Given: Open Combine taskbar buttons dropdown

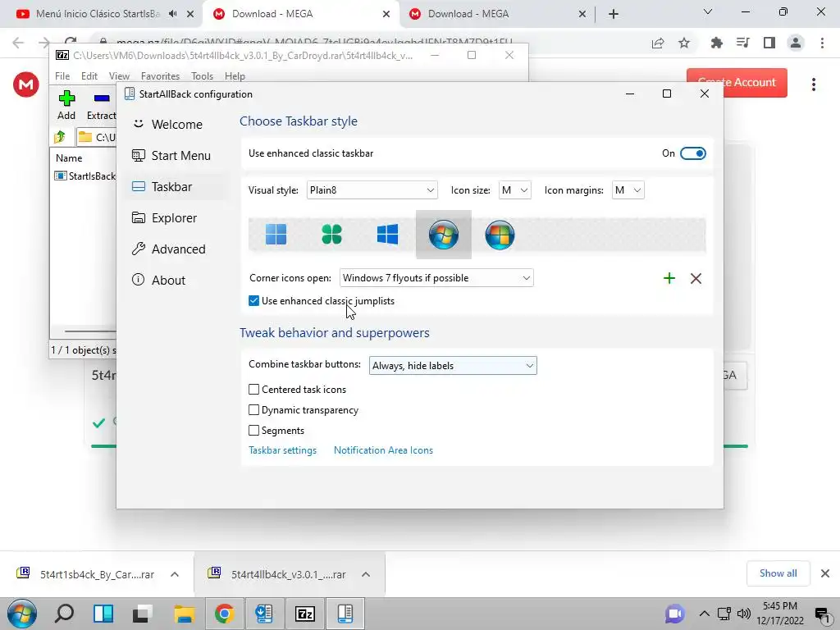Looking at the screenshot, I should pos(453,365).
